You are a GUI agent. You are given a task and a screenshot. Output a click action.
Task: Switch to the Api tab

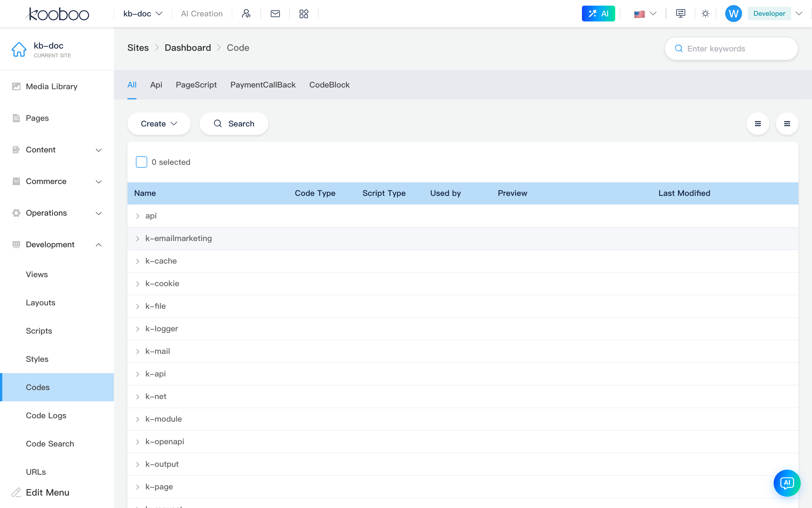(x=156, y=85)
